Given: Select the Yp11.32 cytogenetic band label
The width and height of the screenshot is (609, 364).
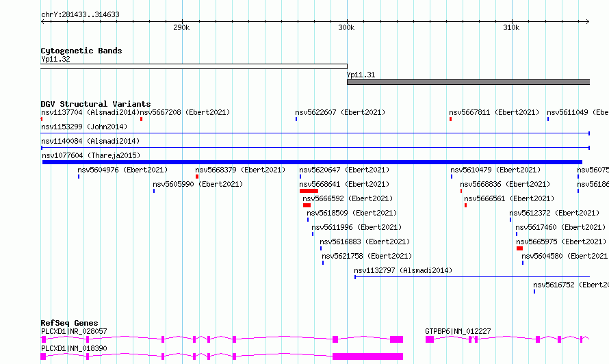Looking at the screenshot, I should pos(55,60).
